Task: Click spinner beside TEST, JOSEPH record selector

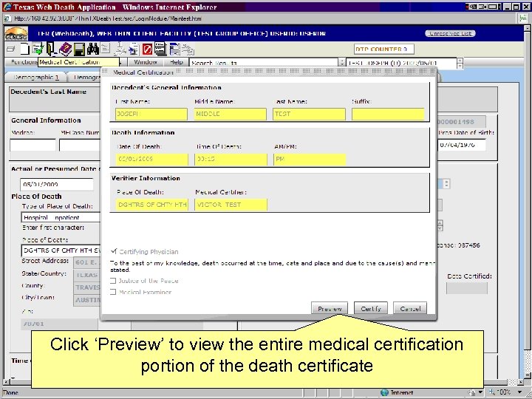Action: coord(460,63)
